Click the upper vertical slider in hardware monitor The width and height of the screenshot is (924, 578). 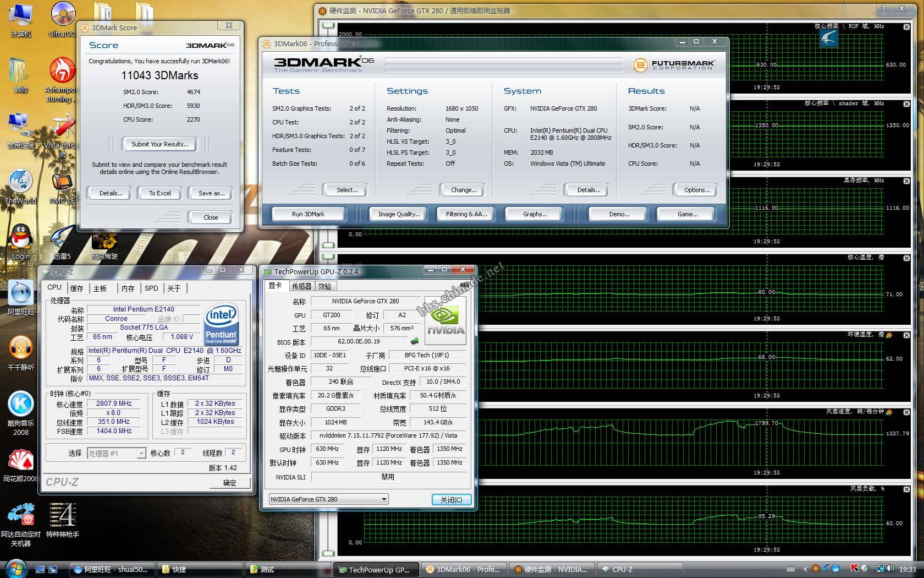tap(328, 26)
